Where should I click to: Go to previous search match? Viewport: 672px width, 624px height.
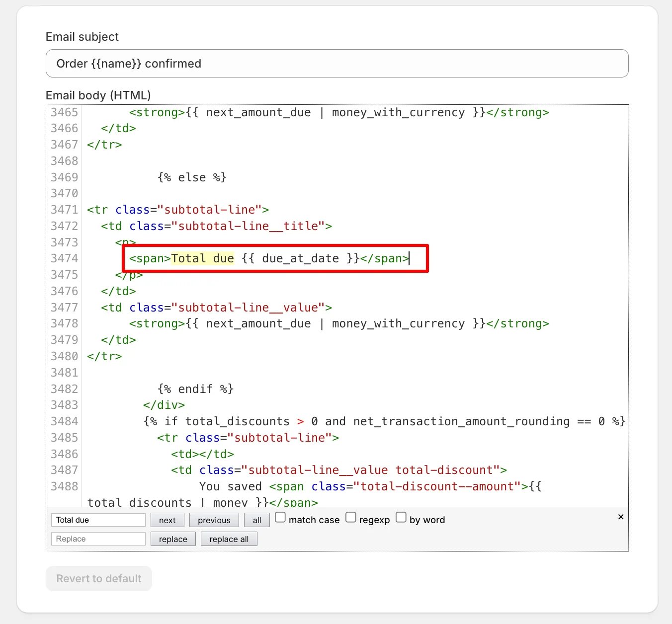[x=214, y=520]
